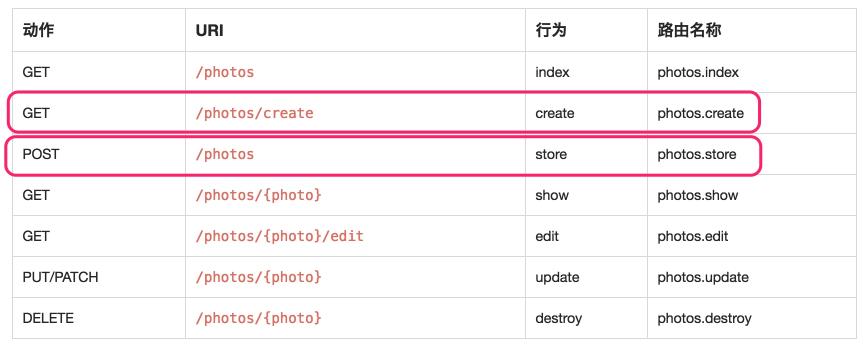This screenshot has height=349, width=868.
Task: Click the DELETE action cell
Action: 48,318
